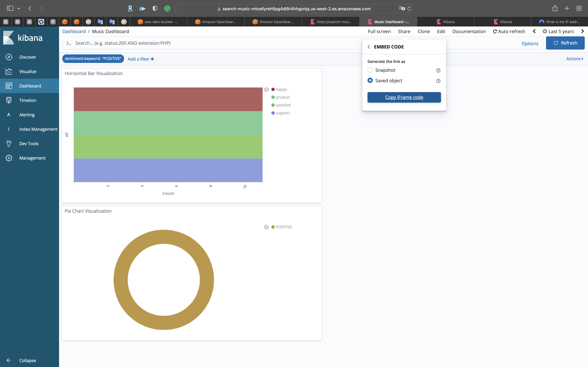
Task: Click the Copy iFrame code button
Action: pos(404,97)
